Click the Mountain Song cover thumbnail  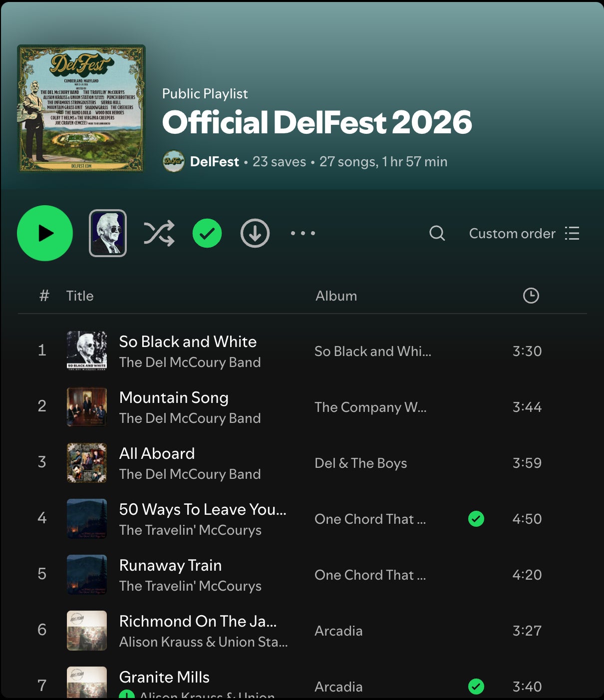pyautogui.click(x=87, y=407)
